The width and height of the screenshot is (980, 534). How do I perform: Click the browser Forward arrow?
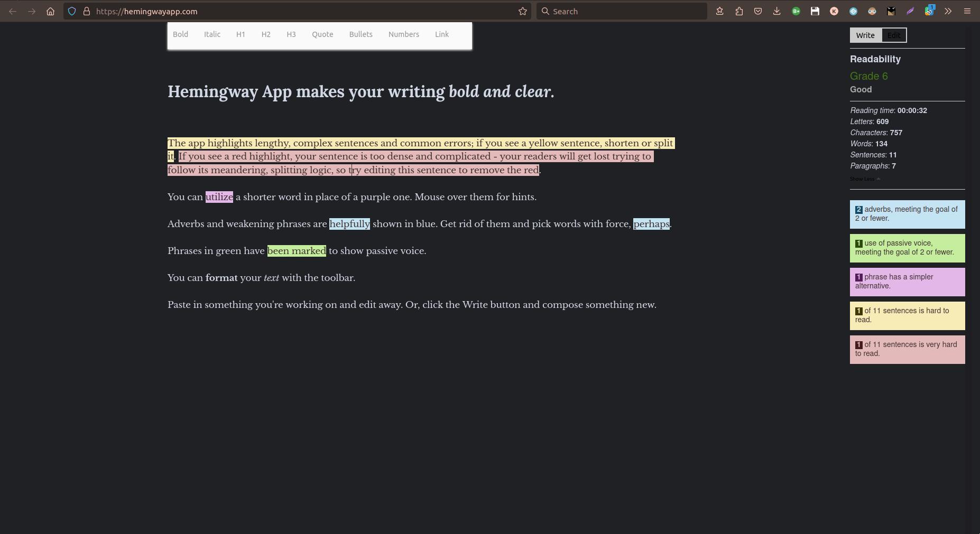pos(32,11)
